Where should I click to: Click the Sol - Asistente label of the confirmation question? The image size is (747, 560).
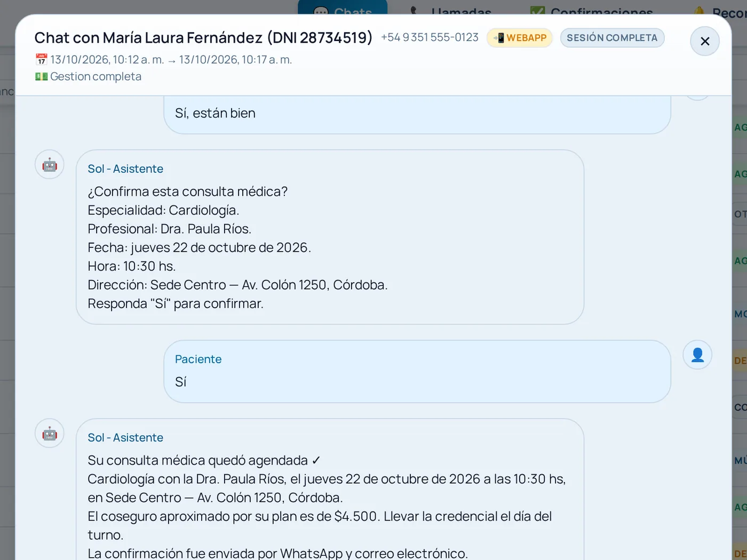pyautogui.click(x=125, y=169)
